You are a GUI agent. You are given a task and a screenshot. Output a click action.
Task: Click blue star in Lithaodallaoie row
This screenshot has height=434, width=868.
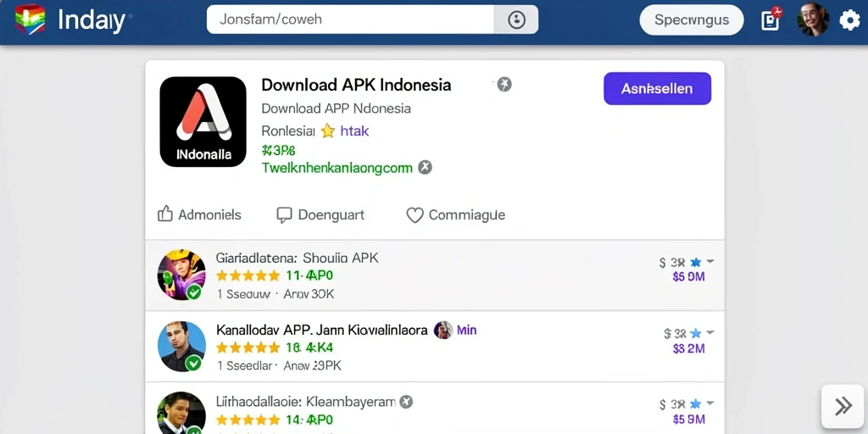[695, 404]
